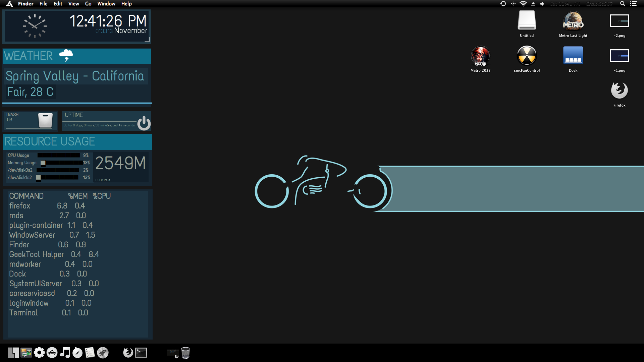
Task: Click the thunderstorm cloud weather icon
Action: [66, 55]
